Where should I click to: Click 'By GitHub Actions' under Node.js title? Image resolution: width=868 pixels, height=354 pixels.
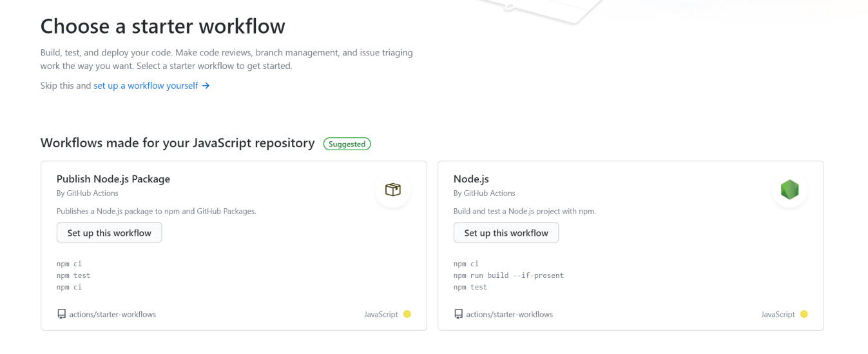click(485, 193)
